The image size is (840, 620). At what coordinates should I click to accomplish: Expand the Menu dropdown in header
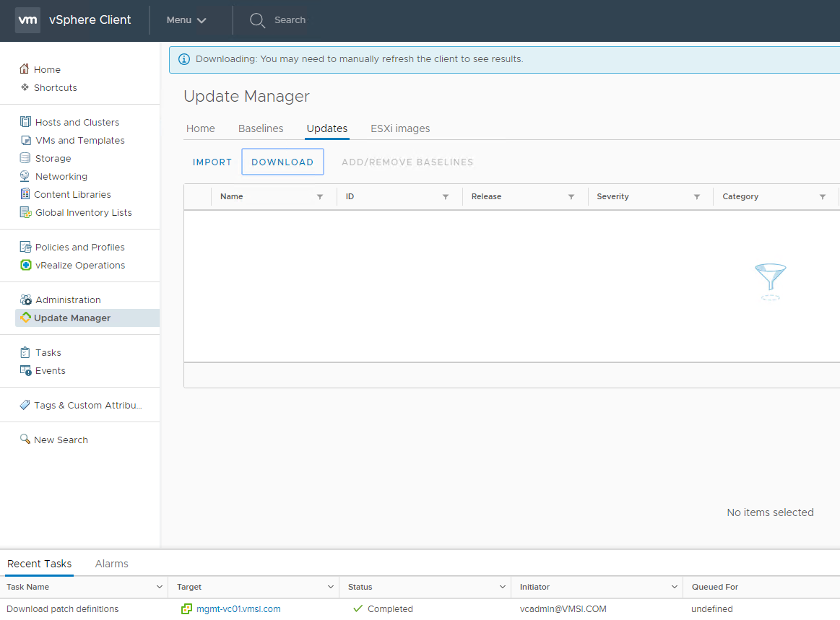pos(186,20)
